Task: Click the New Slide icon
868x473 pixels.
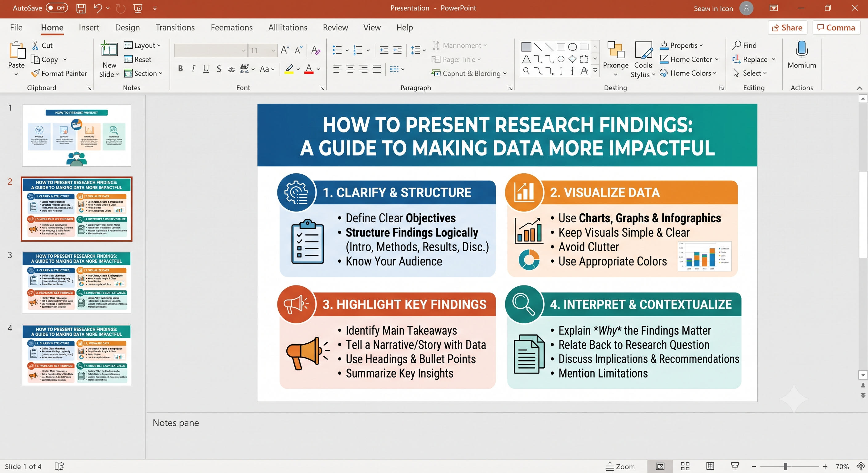Action: point(109,49)
